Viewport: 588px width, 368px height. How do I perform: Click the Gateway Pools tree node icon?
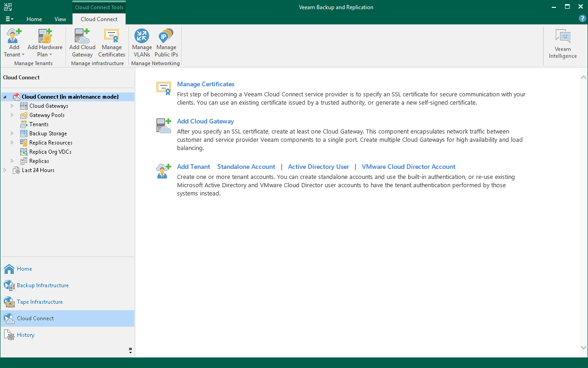tap(24, 115)
